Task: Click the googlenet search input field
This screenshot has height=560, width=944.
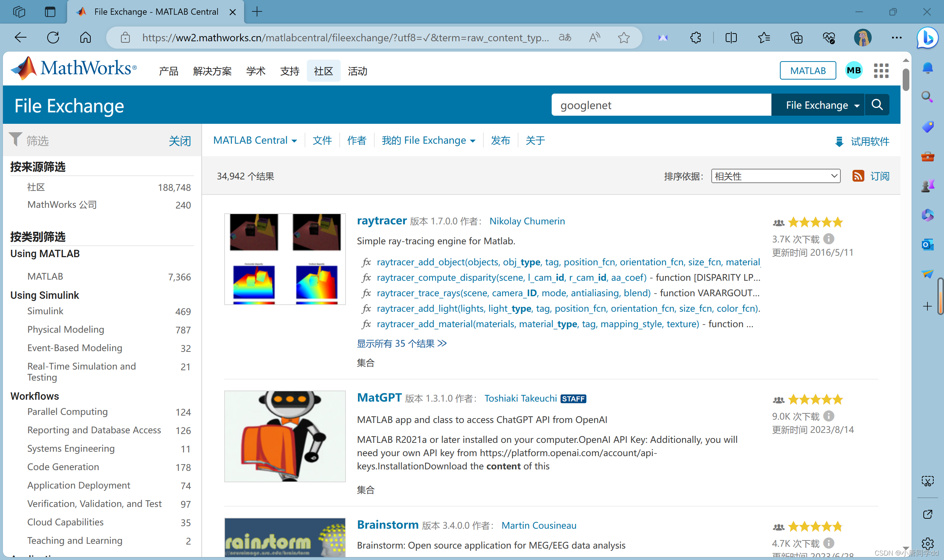Action: point(661,105)
